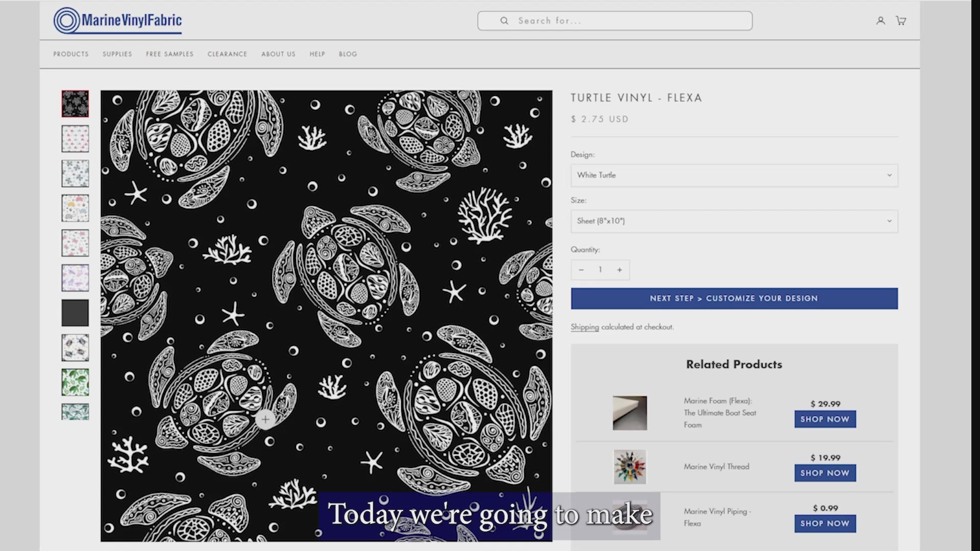Select the solid dark gray swatch thumbnail
The height and width of the screenshot is (551, 980).
[75, 313]
